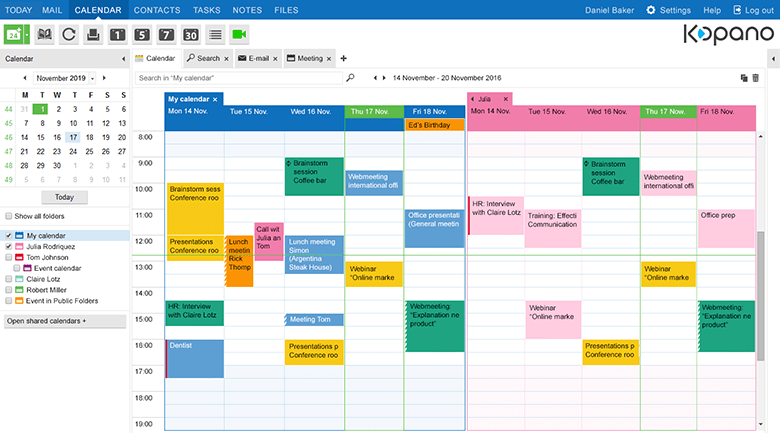Click Open shared calendars button
The width and height of the screenshot is (780, 434).
(65, 321)
